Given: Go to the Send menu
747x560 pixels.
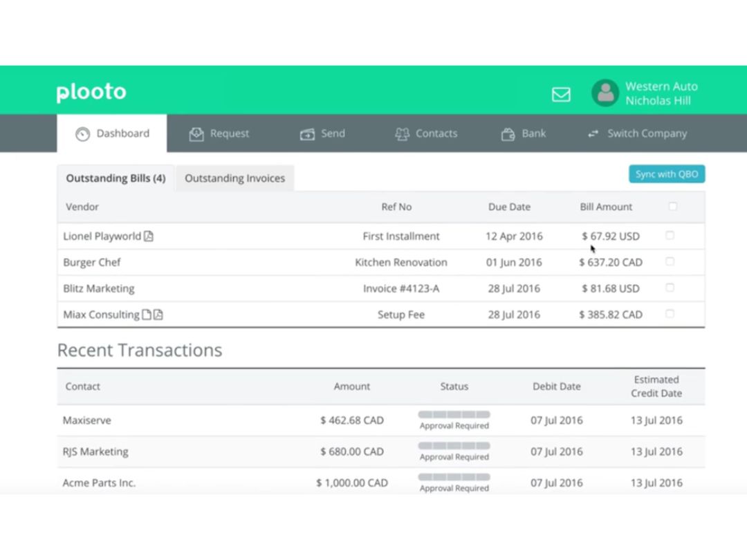Looking at the screenshot, I should (322, 134).
